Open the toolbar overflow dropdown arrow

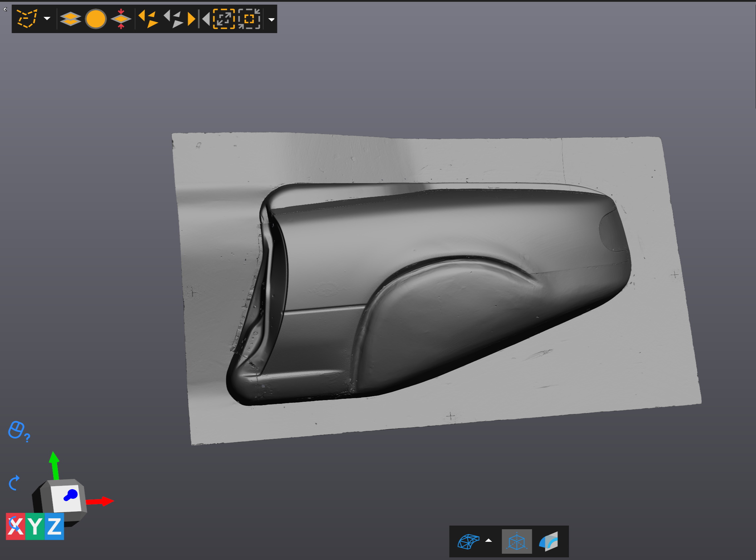tap(271, 20)
